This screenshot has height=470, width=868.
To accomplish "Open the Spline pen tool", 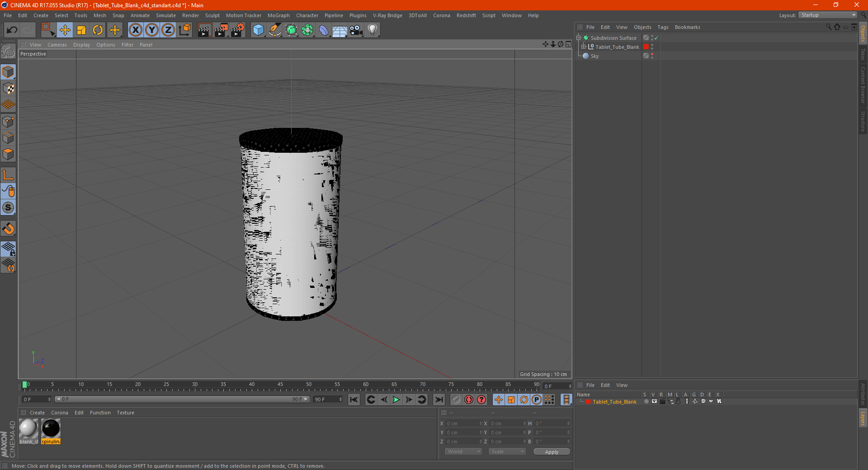I will (274, 30).
